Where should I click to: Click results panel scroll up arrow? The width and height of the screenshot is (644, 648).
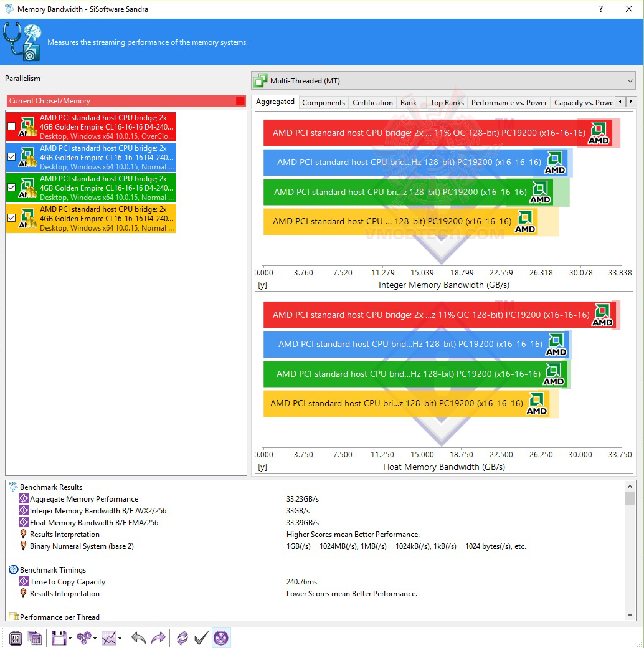click(630, 487)
